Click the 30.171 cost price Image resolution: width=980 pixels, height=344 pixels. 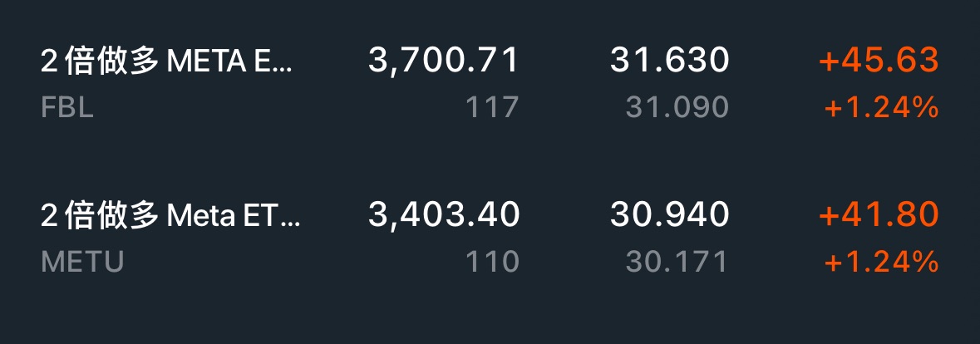click(x=676, y=263)
